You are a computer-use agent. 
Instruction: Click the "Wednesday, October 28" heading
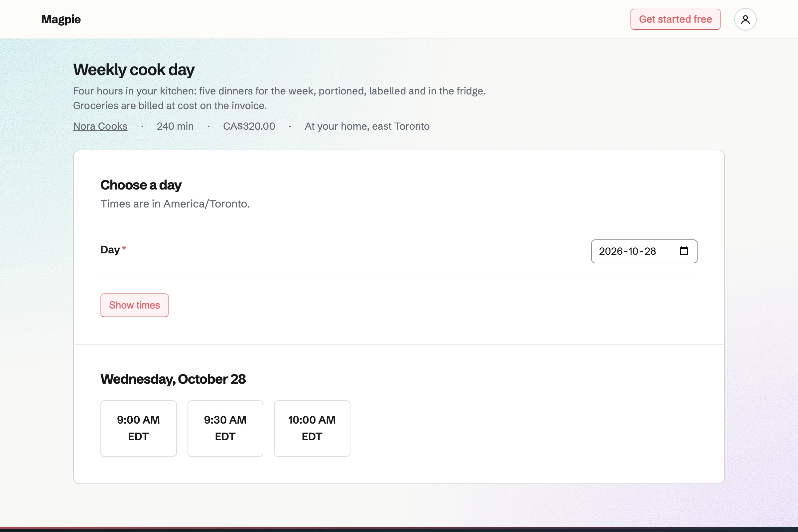tap(173, 379)
